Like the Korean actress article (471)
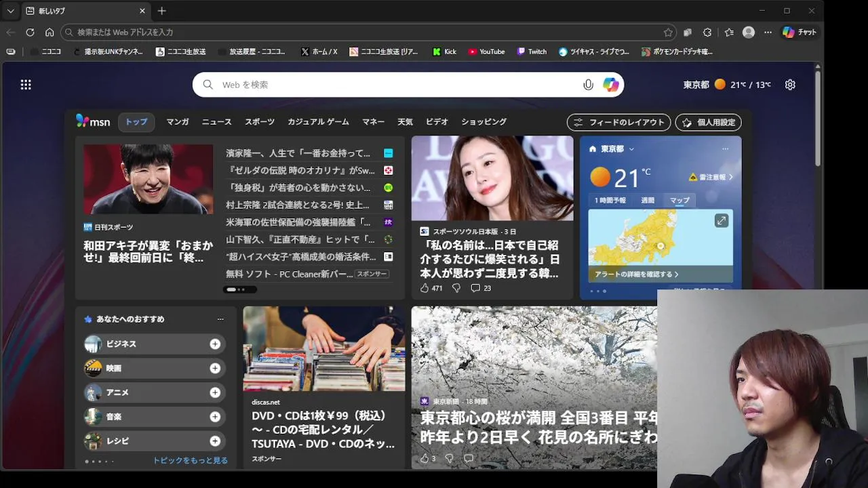Image resolution: width=868 pixels, height=488 pixels. coord(431,288)
